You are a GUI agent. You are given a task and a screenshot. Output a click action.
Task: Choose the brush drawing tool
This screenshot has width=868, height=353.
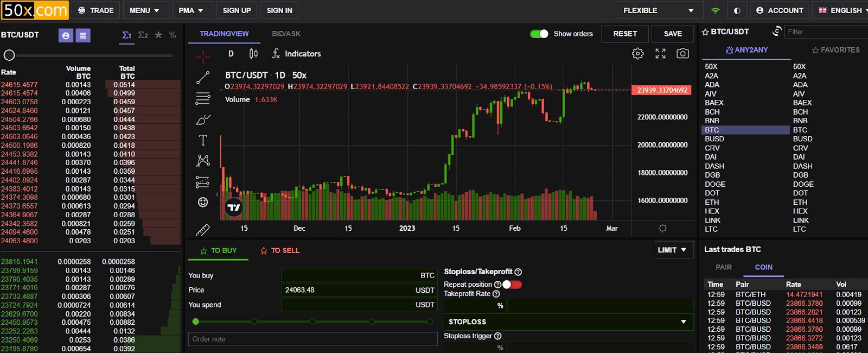[x=203, y=119]
